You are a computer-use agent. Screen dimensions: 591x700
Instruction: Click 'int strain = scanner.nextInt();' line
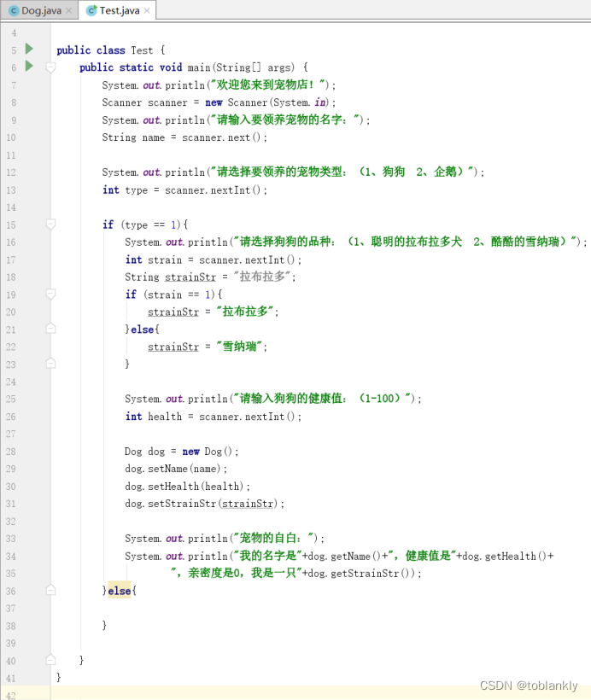tap(213, 260)
